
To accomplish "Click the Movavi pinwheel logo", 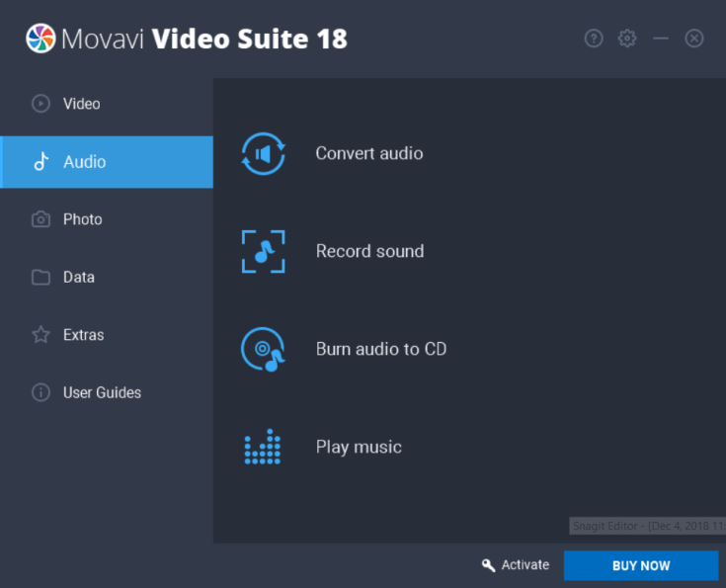I will [40, 39].
